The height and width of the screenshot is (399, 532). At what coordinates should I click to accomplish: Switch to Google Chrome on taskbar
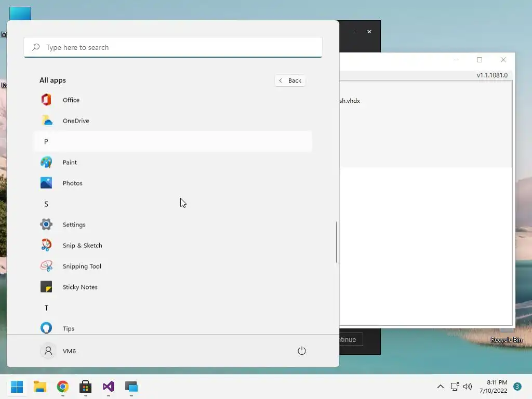tap(63, 387)
